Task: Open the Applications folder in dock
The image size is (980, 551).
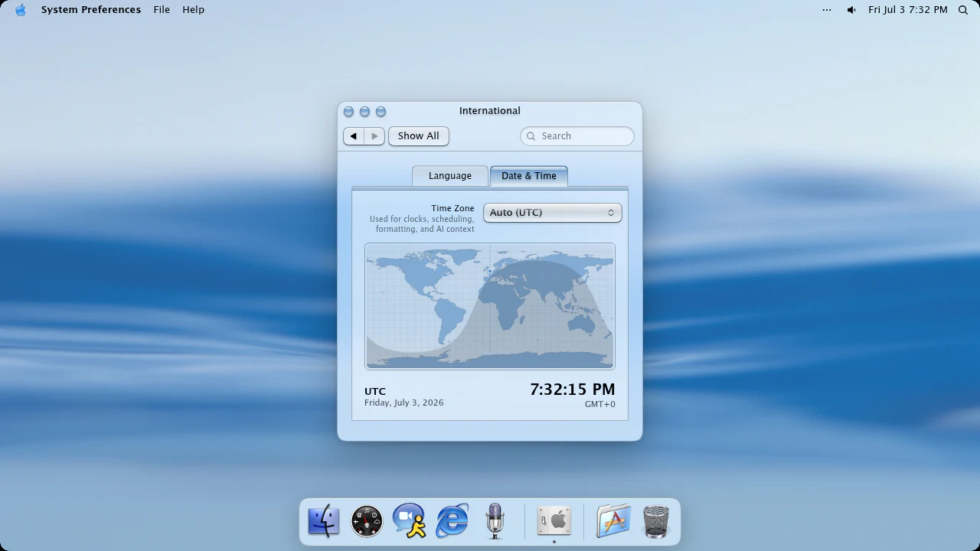Action: tap(613, 521)
